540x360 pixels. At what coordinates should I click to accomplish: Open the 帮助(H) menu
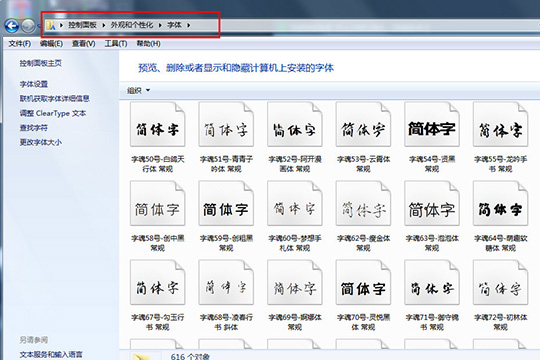click(148, 44)
